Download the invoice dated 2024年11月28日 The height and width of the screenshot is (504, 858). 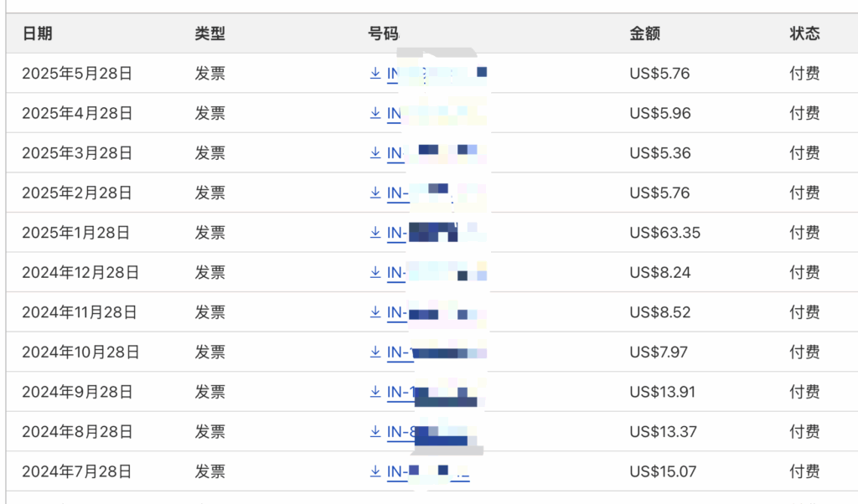[x=375, y=312]
